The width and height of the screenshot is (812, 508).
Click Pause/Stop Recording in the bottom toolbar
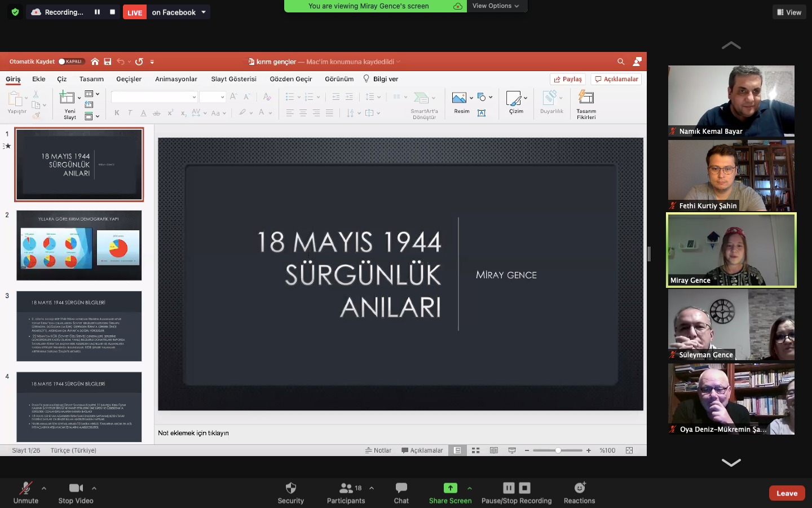517,493
